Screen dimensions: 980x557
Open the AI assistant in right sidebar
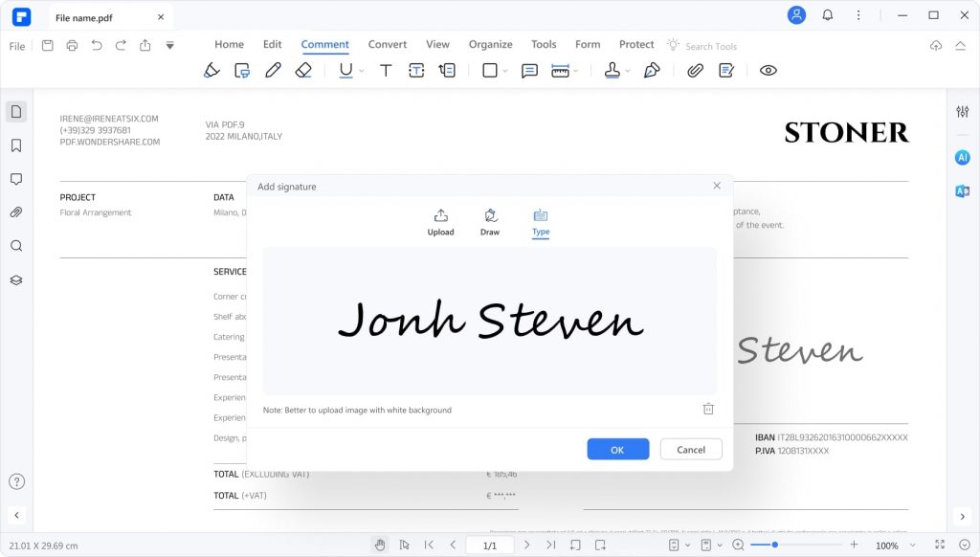[x=962, y=157]
